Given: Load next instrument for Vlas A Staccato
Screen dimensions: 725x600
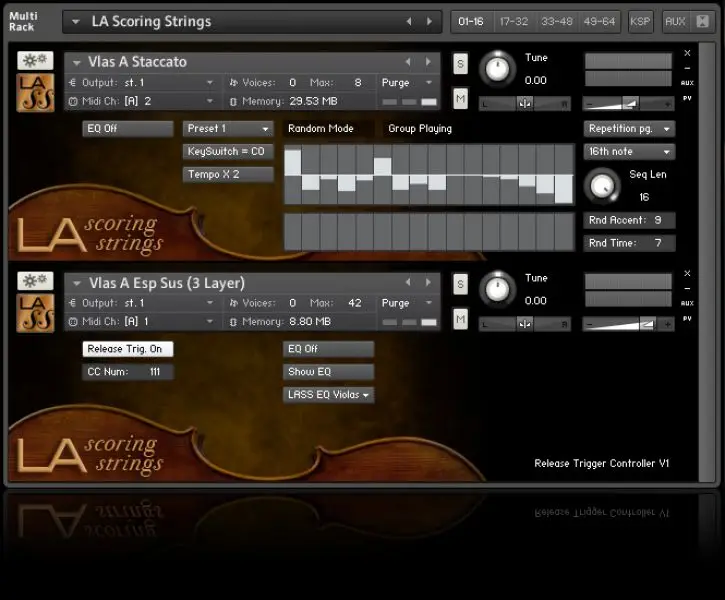Looking at the screenshot, I should pyautogui.click(x=428, y=61).
